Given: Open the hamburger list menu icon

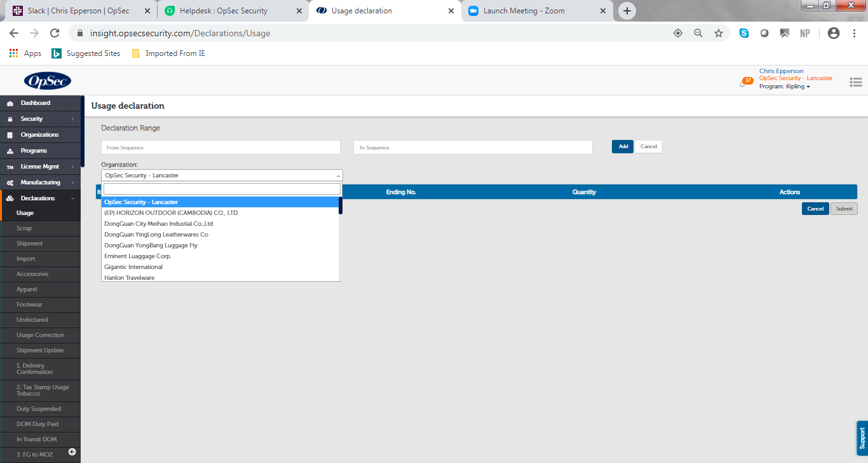Looking at the screenshot, I should point(855,82).
